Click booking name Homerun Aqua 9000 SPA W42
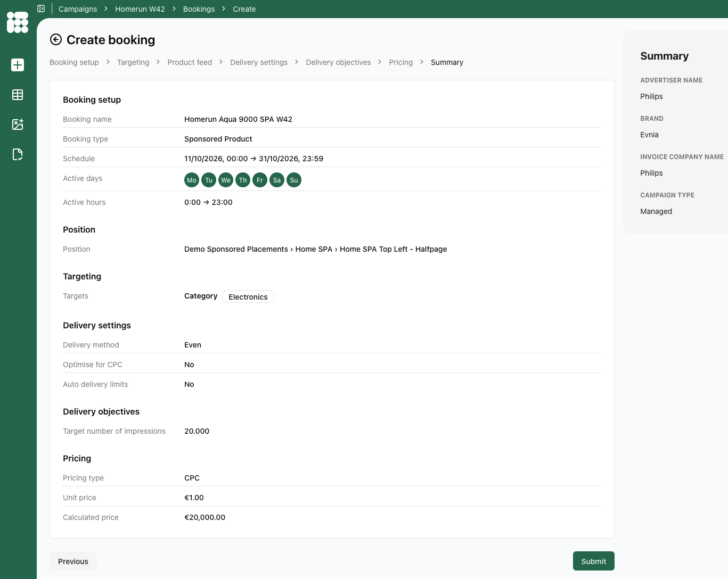Screen dimensions: 728x579 click(238, 119)
